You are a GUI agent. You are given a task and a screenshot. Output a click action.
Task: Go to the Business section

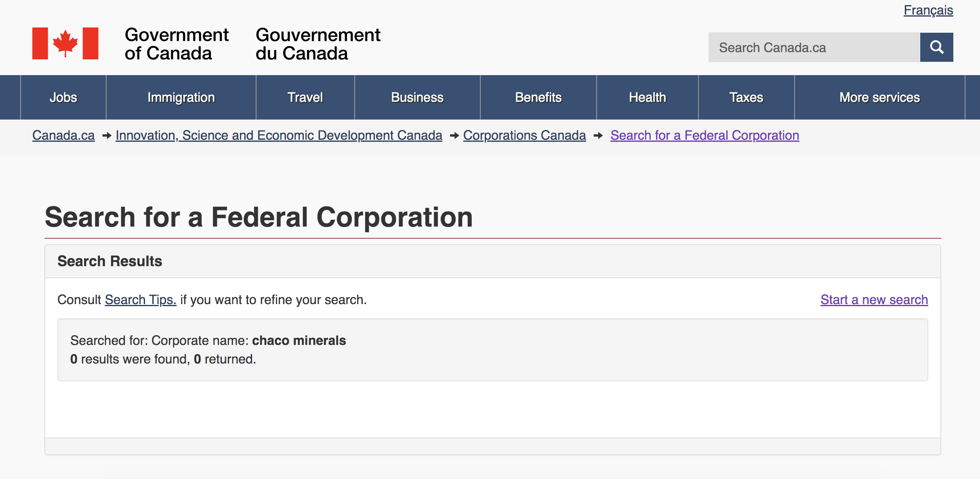417,97
